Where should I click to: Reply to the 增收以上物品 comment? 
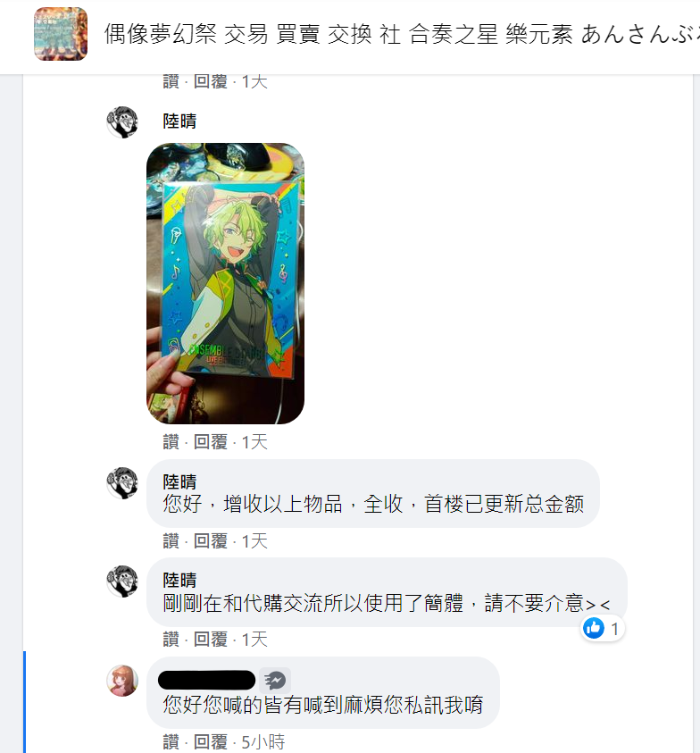pyautogui.click(x=211, y=541)
